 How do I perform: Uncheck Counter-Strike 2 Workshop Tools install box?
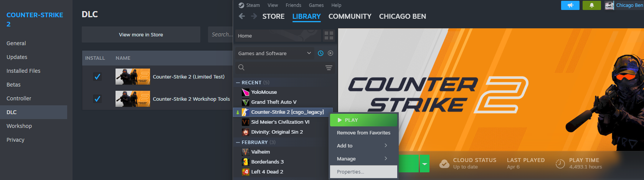[x=97, y=99]
